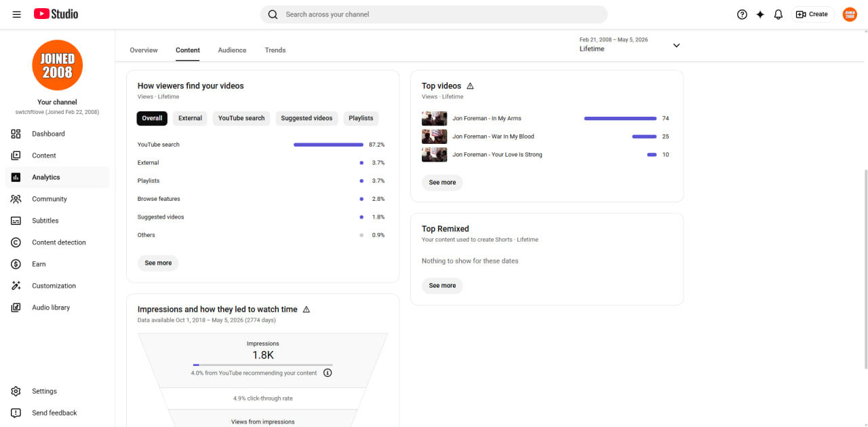Click the Content sidebar icon

(16, 155)
